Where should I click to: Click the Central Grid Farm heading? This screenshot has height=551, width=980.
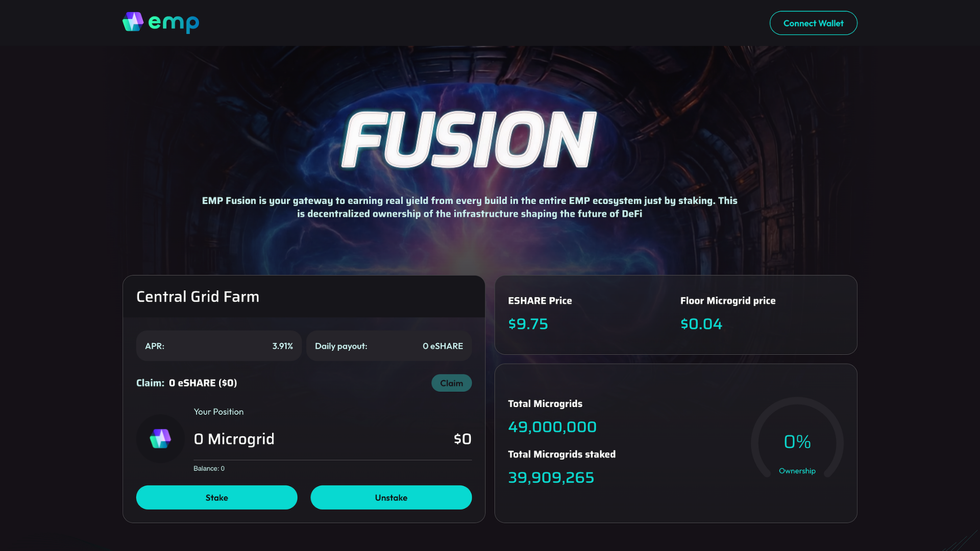[198, 296]
